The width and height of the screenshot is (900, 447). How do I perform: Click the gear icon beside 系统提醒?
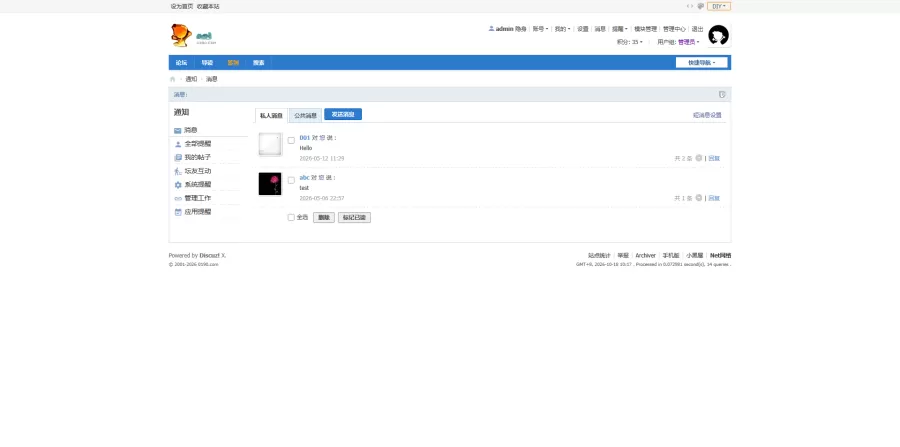[x=178, y=185]
